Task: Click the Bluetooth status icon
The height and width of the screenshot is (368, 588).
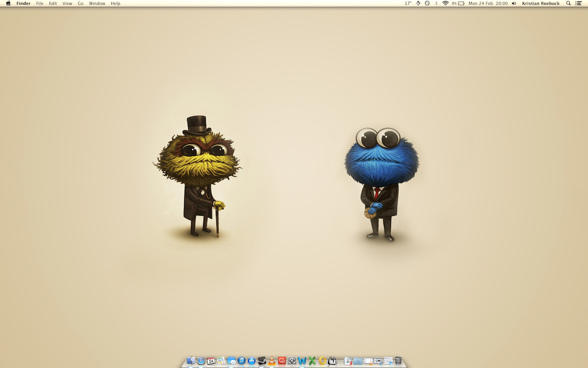Action: [x=436, y=4]
